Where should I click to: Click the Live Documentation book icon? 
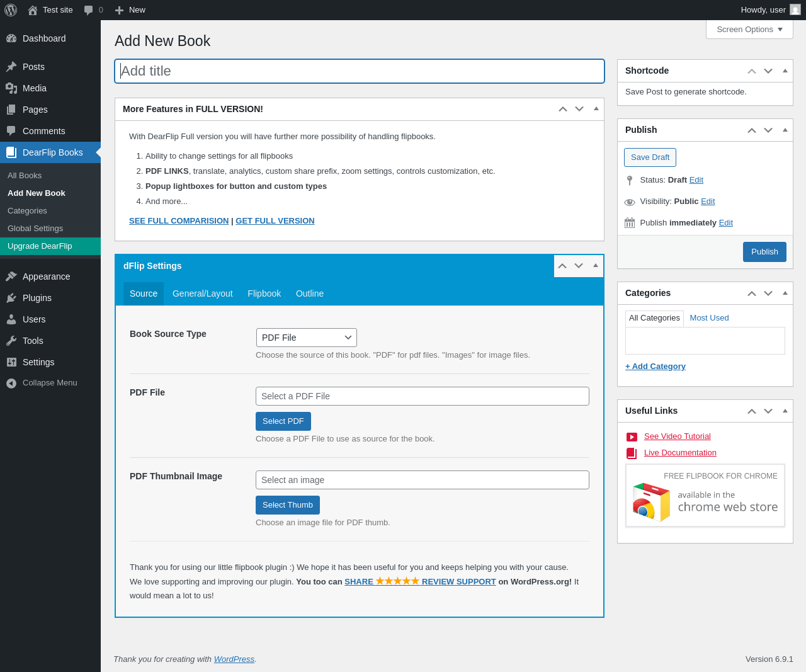point(632,453)
